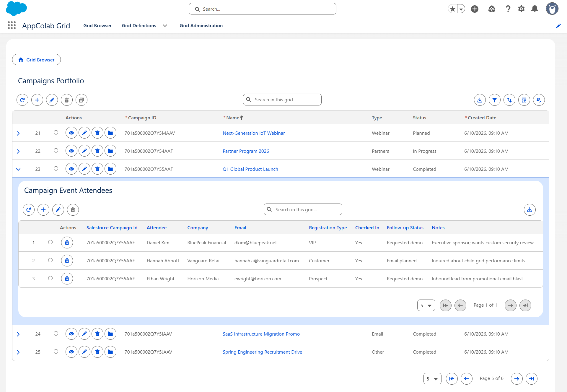The width and height of the screenshot is (567, 392).
Task: Open the filter icon in Campaigns Portfolio
Action: [x=495, y=100]
